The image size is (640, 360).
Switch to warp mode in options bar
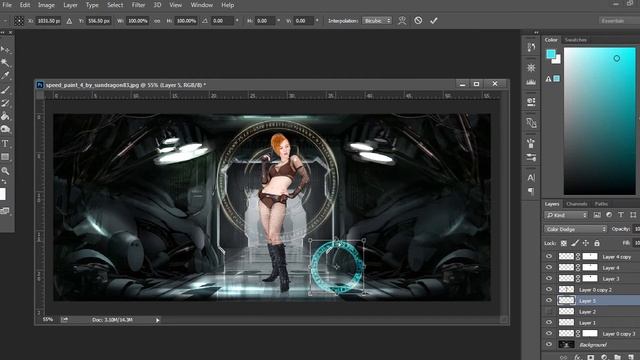pyautogui.click(x=402, y=20)
